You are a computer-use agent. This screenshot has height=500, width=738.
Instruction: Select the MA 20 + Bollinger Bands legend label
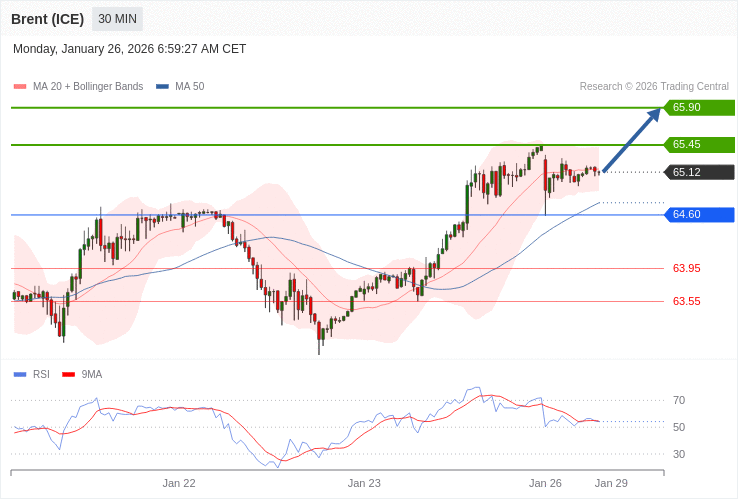click(88, 87)
